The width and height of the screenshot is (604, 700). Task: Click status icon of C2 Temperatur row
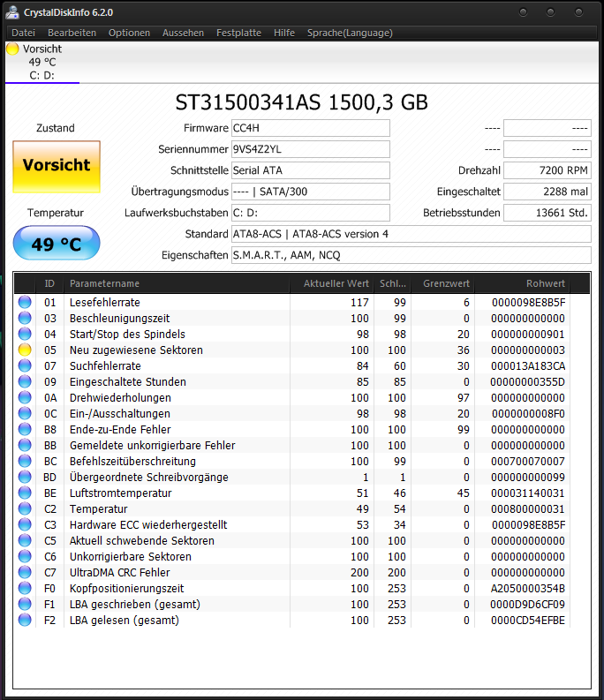pos(25,509)
